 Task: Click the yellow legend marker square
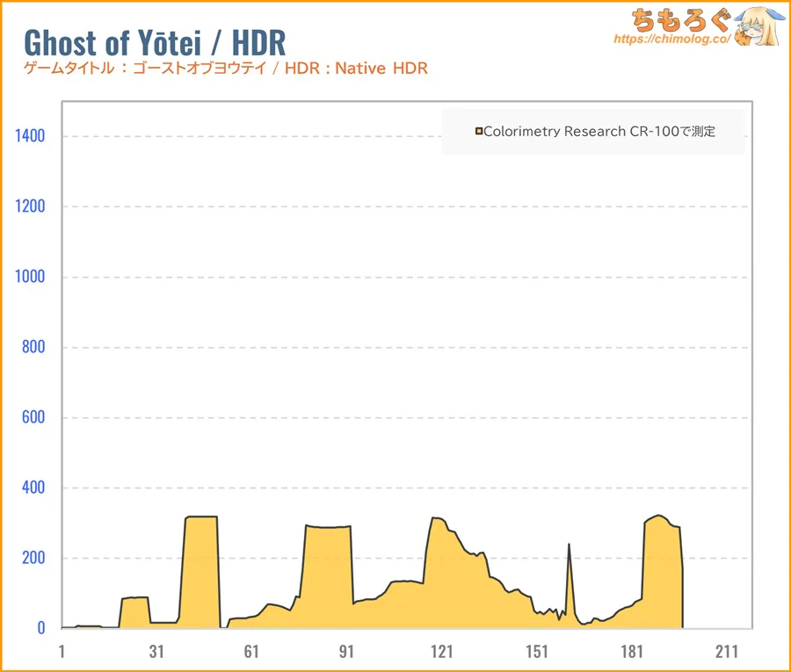pyautogui.click(x=478, y=132)
